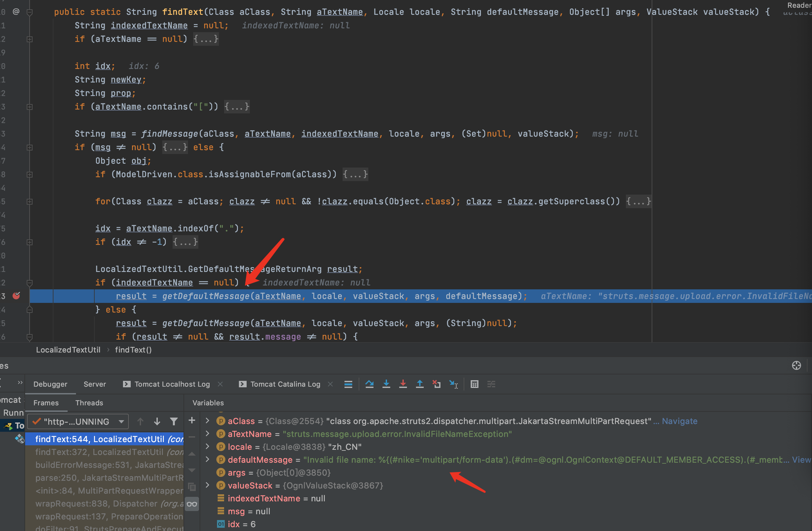Screen dimensions: 812x531
Task: Click move watch down triangle
Action: tap(192, 470)
